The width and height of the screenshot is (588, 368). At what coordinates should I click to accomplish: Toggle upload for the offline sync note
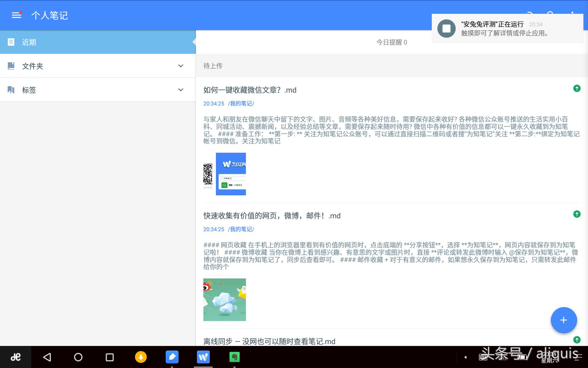pyautogui.click(x=577, y=340)
